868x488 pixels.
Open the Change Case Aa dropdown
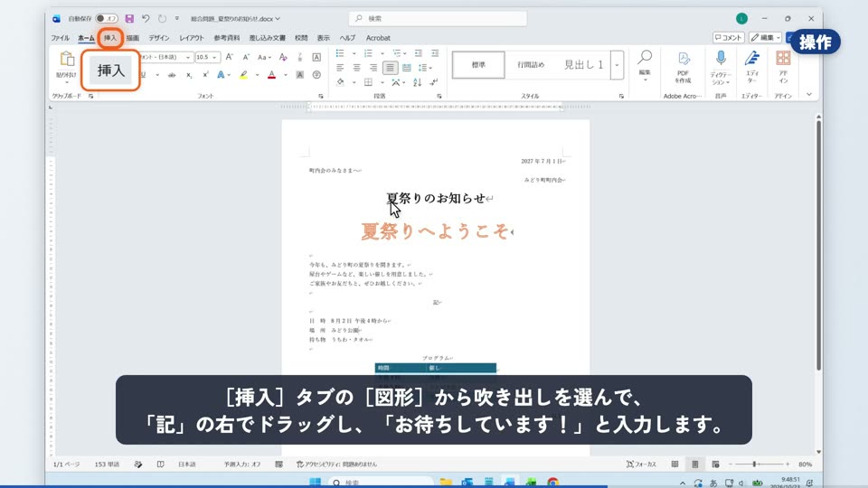tap(264, 57)
